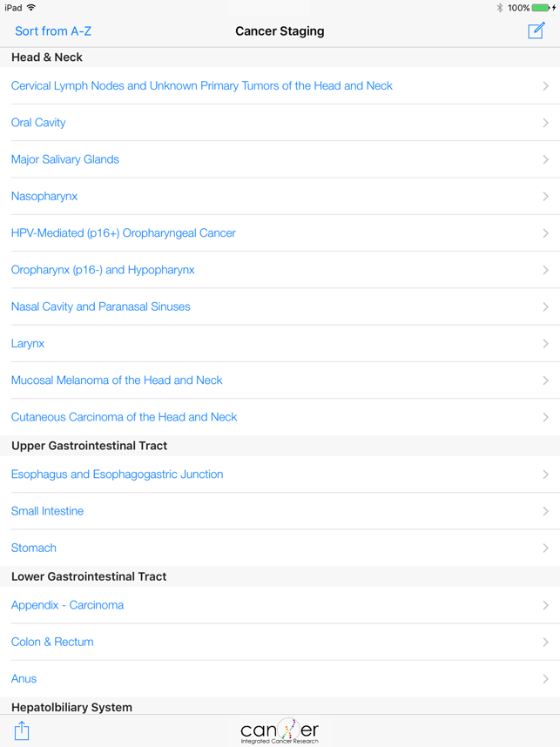Tap the Upper Gastrointestinal Tract section header
Image resolution: width=560 pixels, height=747 pixels.
[x=90, y=446]
